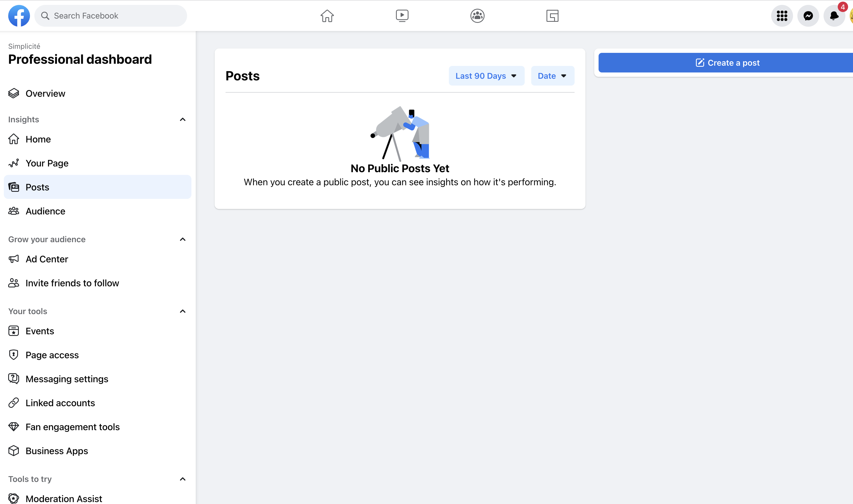Open the Watch video tab icon

coord(402,16)
